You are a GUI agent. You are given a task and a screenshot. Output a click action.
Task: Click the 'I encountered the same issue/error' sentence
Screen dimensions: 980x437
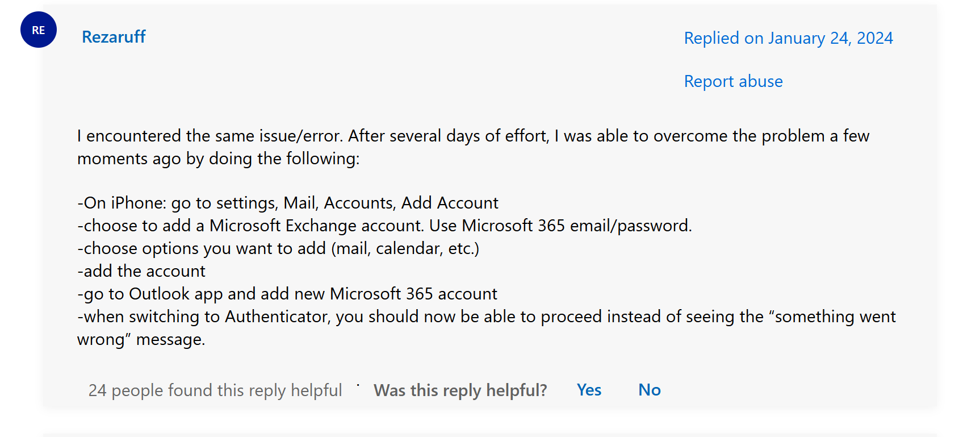pyautogui.click(x=210, y=136)
